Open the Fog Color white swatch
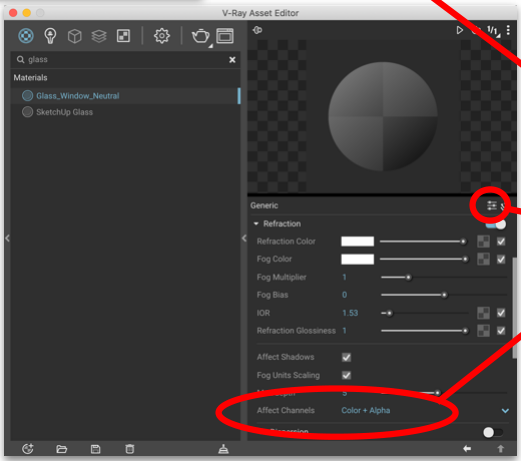Viewport: 521px width, 461px height. [x=357, y=259]
